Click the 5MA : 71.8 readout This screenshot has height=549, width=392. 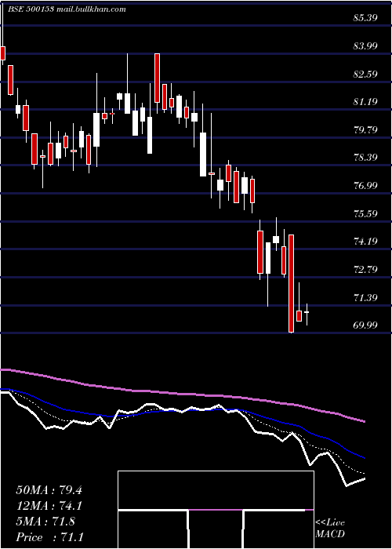tap(45, 522)
